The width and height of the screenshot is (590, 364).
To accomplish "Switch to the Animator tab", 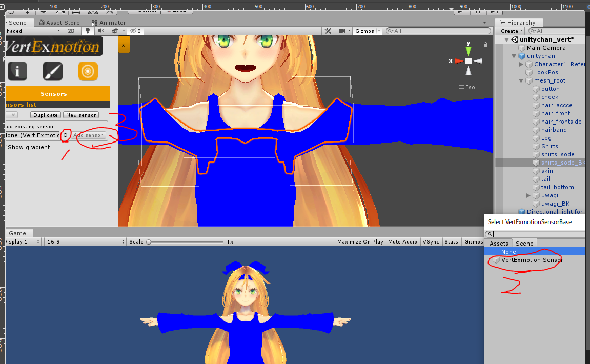I will (109, 23).
